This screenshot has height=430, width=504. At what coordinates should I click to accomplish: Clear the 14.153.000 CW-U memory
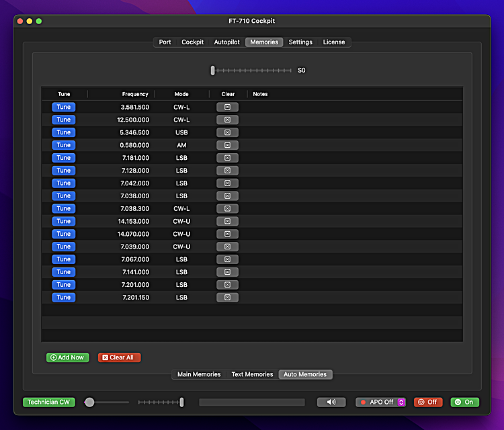[x=227, y=221]
